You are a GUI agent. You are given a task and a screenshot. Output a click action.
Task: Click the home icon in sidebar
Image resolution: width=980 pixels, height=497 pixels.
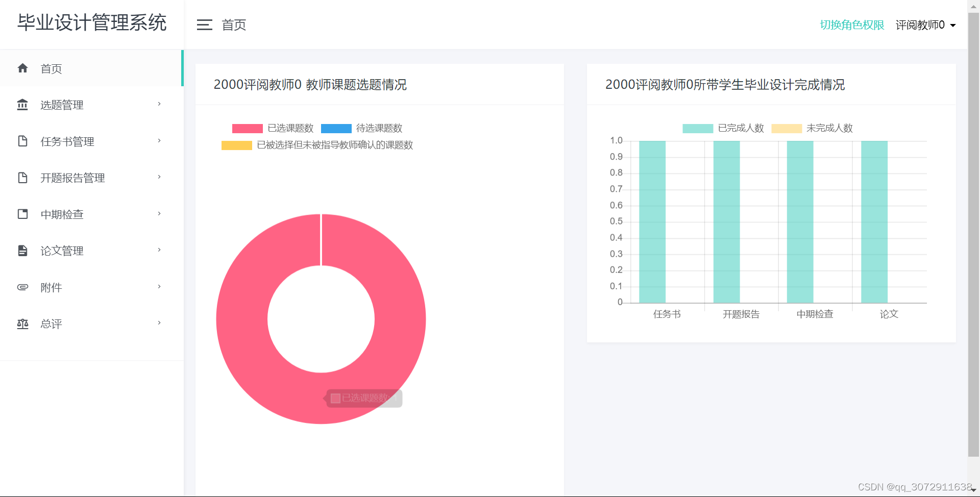pos(22,68)
